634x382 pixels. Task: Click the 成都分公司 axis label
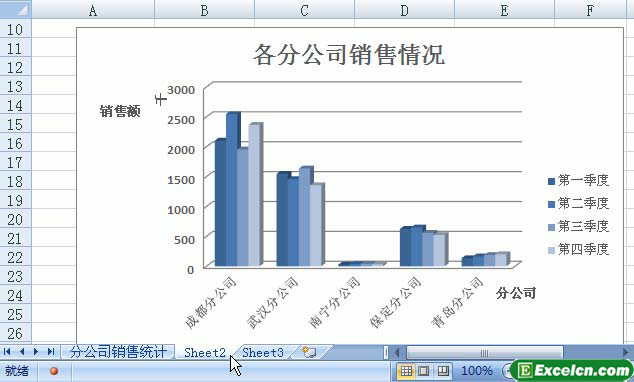[x=211, y=303]
